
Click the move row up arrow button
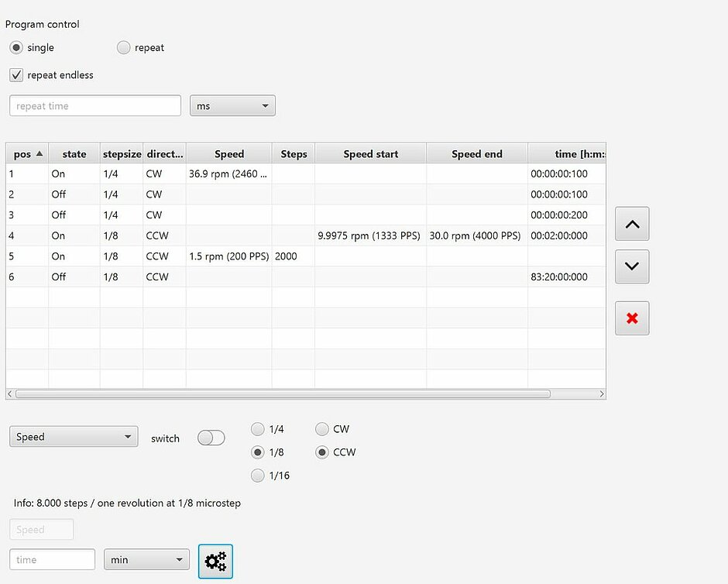pos(632,224)
